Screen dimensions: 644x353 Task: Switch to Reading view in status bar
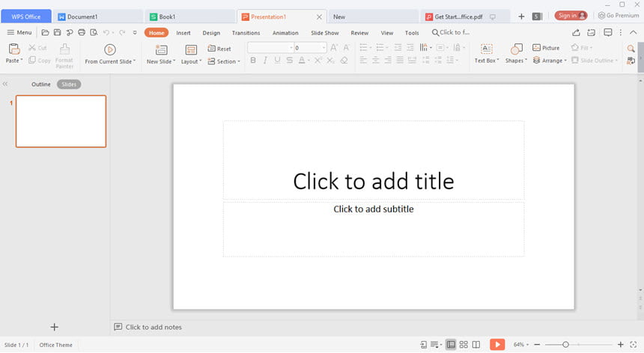(x=476, y=344)
